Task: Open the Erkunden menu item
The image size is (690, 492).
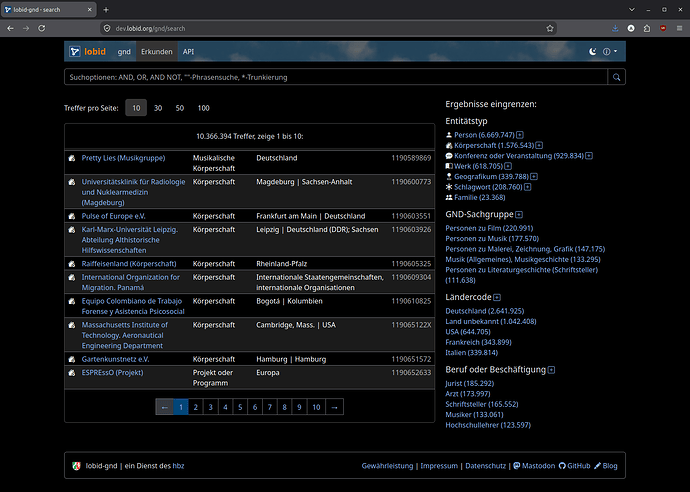Action: click(157, 51)
